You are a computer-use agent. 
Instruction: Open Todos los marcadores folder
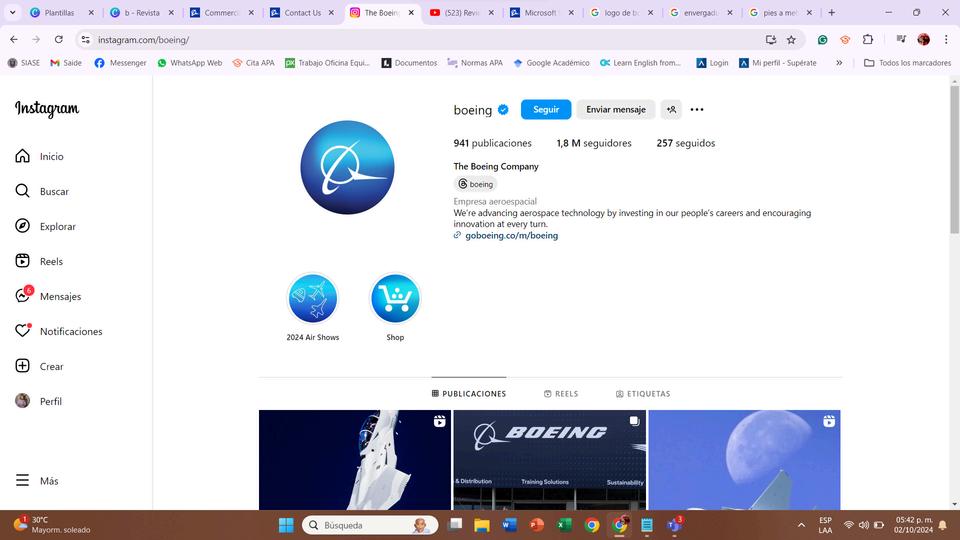pos(907,62)
